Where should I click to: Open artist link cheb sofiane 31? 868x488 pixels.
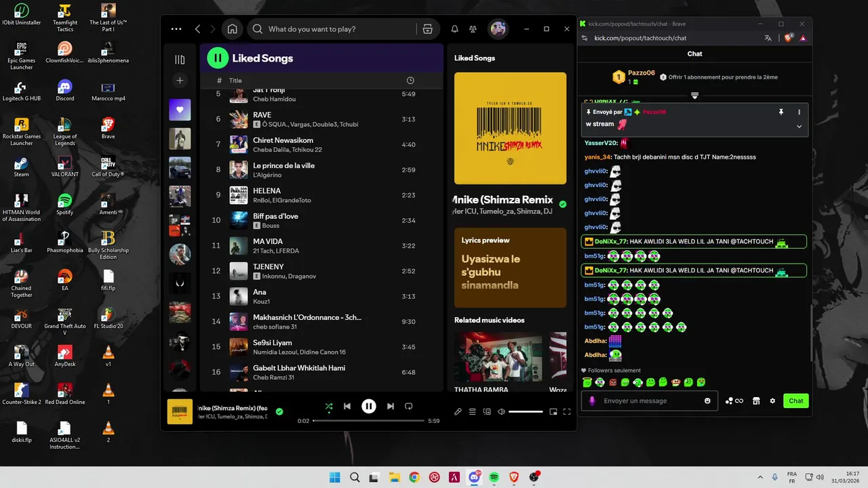pyautogui.click(x=275, y=327)
